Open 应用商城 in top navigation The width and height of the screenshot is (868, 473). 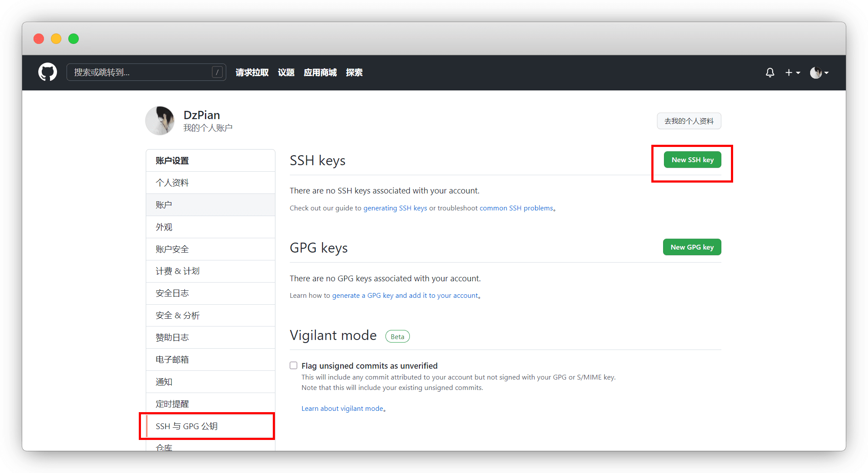tap(320, 73)
